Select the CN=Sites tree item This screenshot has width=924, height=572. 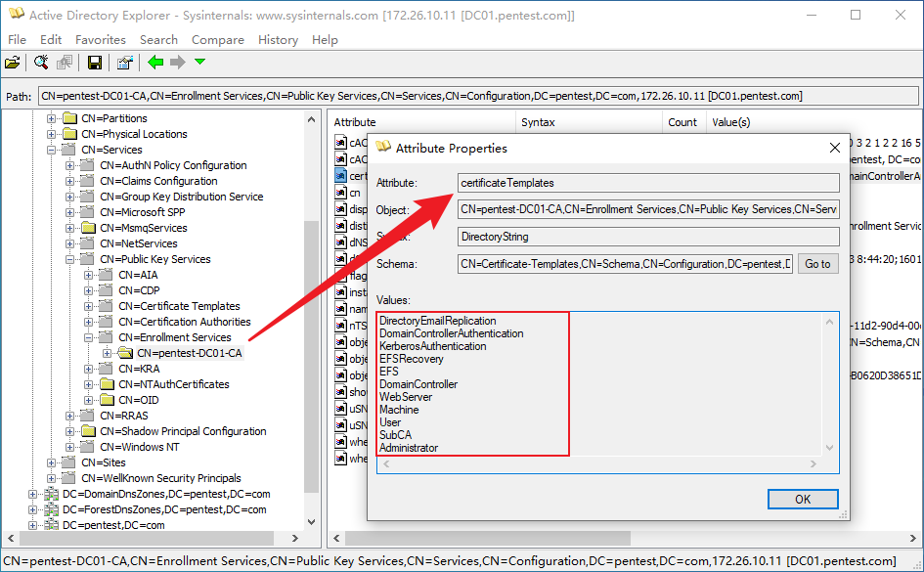coord(103,462)
